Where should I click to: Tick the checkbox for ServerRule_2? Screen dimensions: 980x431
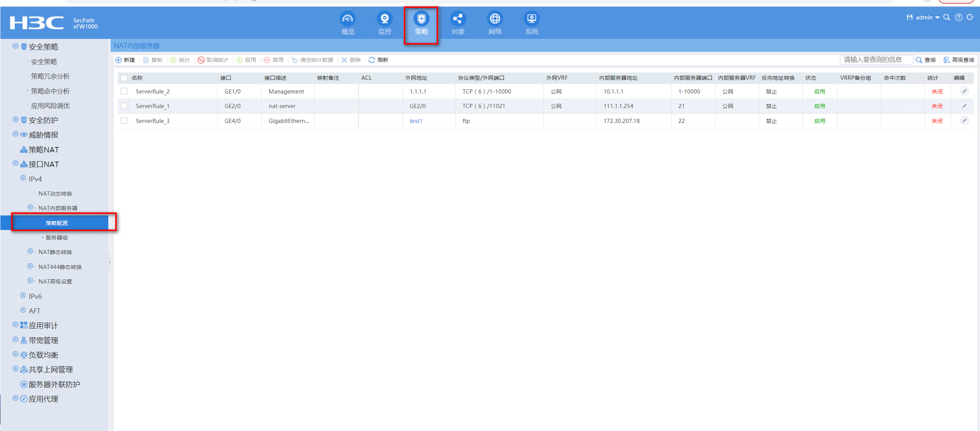tap(124, 92)
